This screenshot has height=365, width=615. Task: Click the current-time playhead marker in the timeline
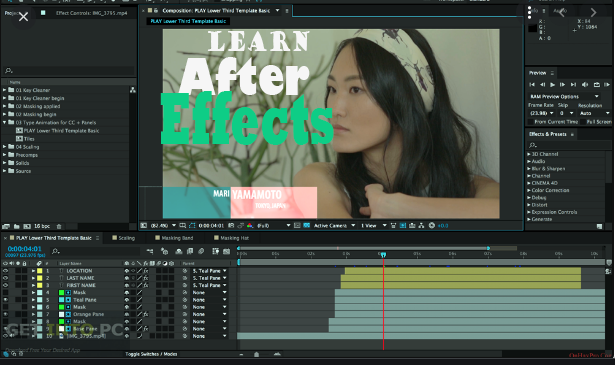(x=383, y=255)
